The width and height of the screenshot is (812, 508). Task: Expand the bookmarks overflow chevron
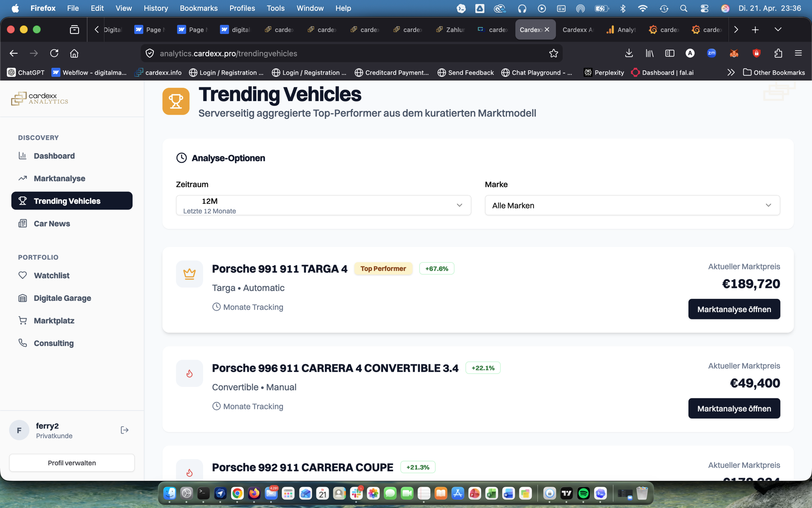pos(730,72)
